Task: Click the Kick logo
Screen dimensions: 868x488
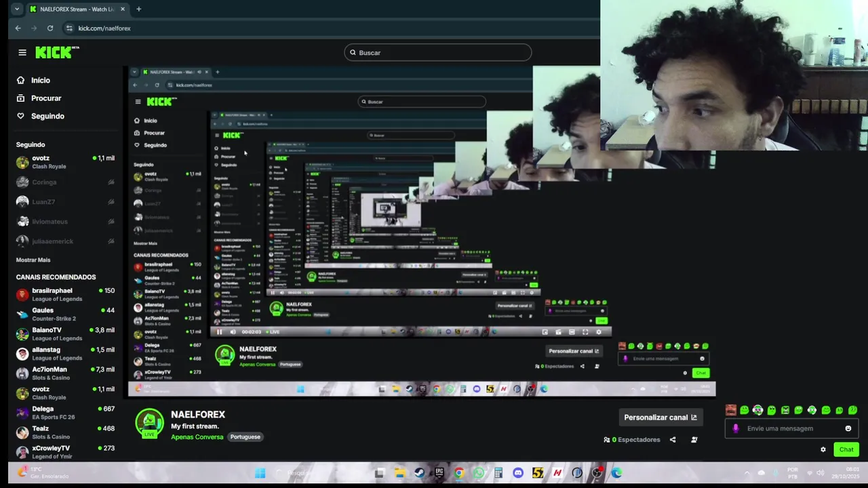Action: coord(57,52)
